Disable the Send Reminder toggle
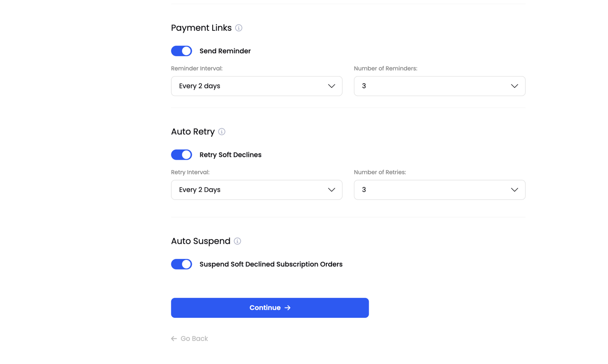This screenshot has width=608, height=364. pyautogui.click(x=182, y=51)
